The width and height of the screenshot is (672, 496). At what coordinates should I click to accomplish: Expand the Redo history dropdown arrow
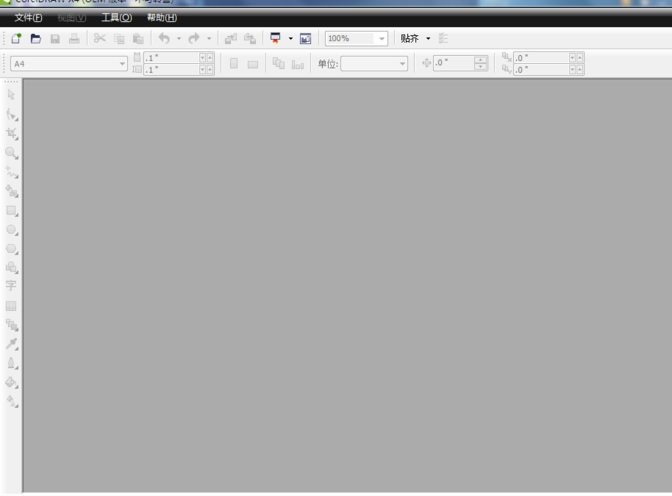pyautogui.click(x=209, y=39)
